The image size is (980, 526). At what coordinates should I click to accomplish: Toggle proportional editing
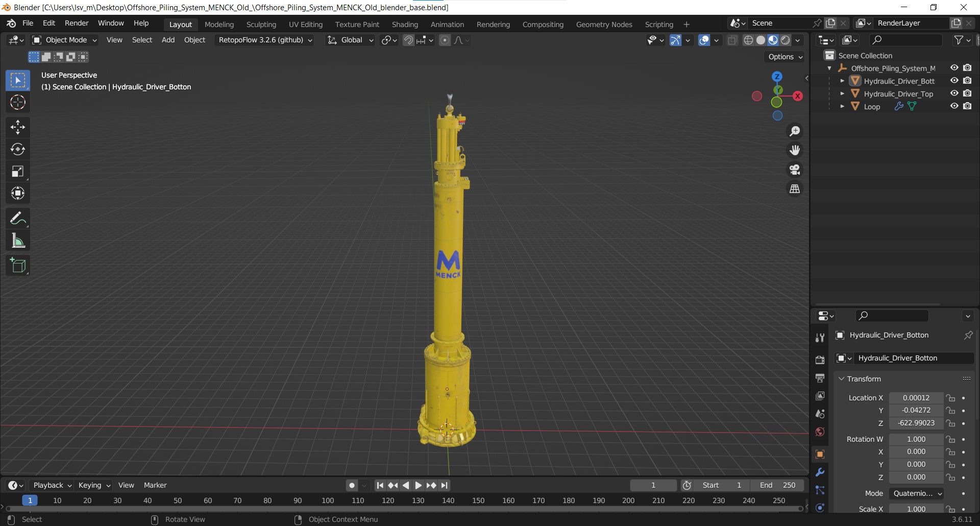pyautogui.click(x=445, y=40)
